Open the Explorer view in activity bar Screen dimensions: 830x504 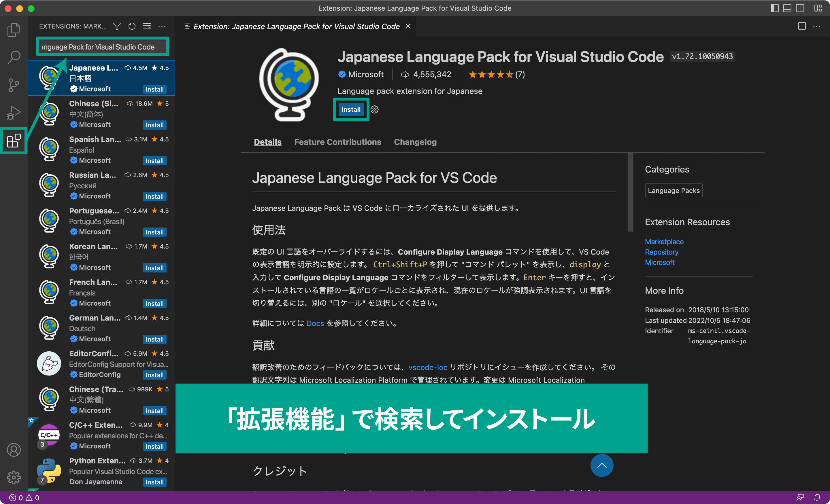14,30
